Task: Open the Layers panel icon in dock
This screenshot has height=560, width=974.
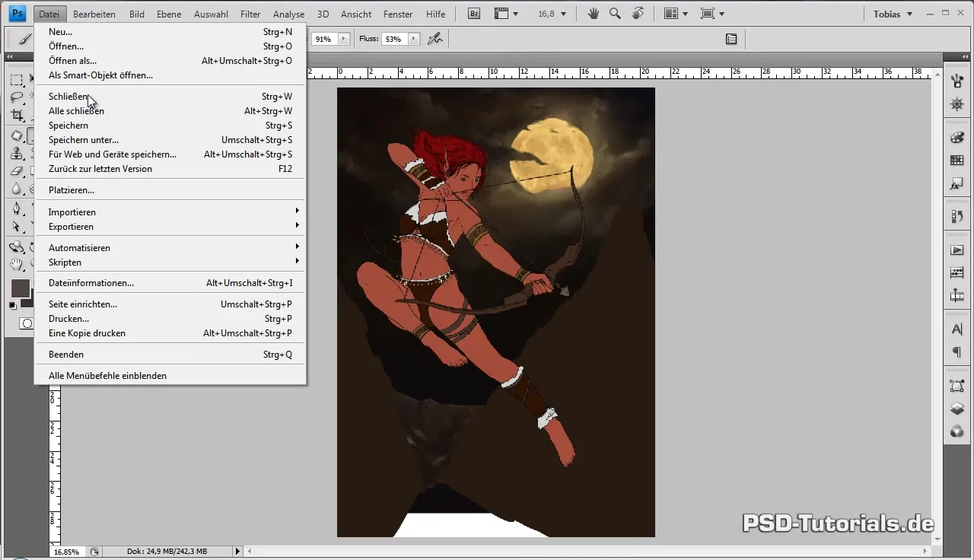Action: pos(957,409)
